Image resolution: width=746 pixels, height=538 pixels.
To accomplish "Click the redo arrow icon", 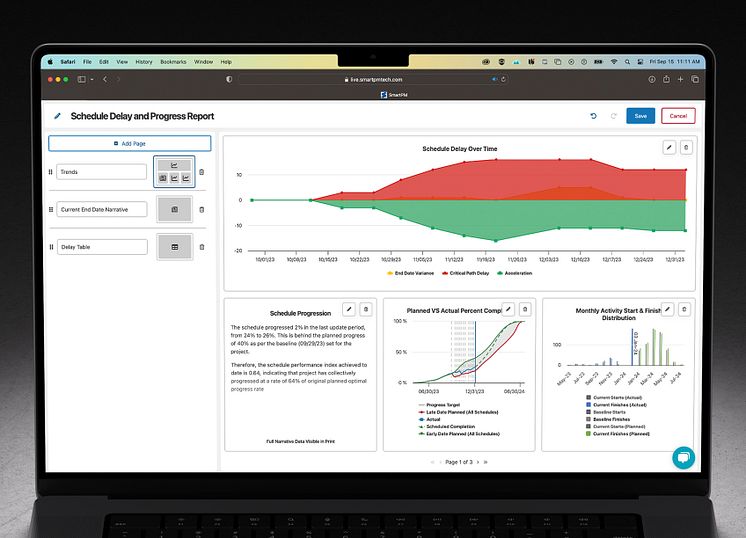I will coord(614,116).
